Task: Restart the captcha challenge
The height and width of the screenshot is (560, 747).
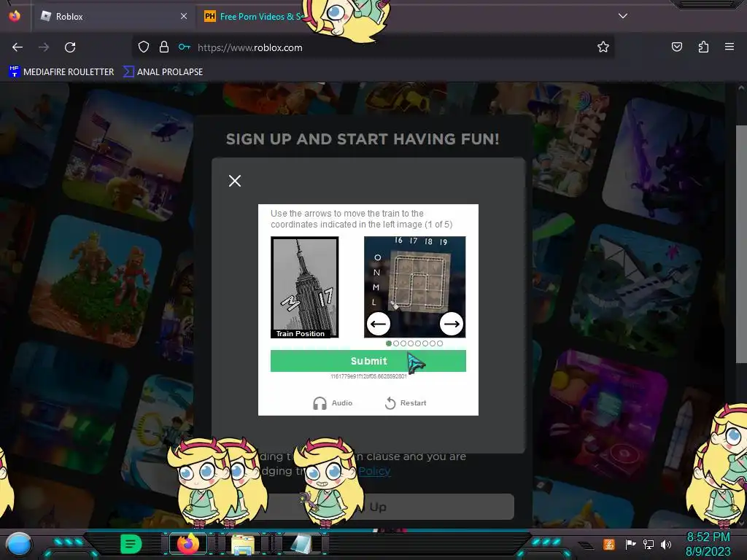Action: [406, 402]
